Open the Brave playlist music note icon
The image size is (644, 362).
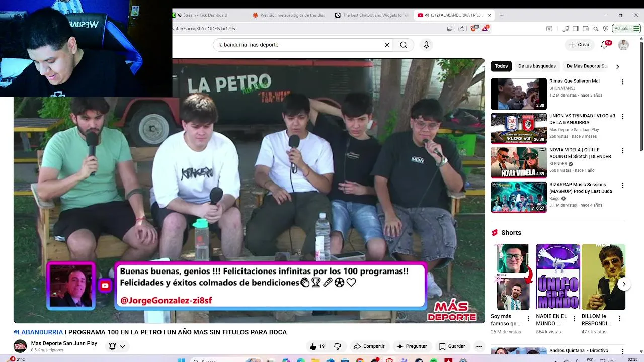pyautogui.click(x=566, y=29)
